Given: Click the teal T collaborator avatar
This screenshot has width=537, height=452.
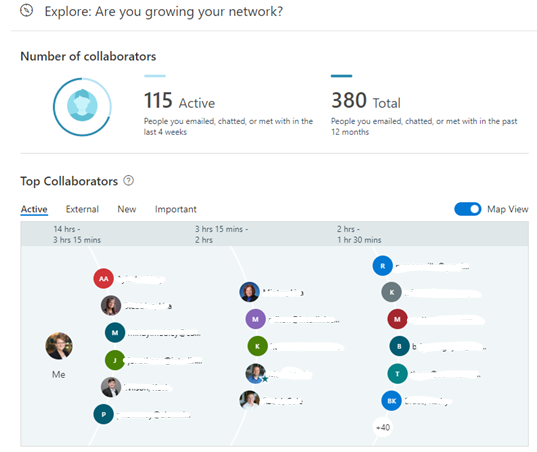Looking at the screenshot, I should point(397,374).
